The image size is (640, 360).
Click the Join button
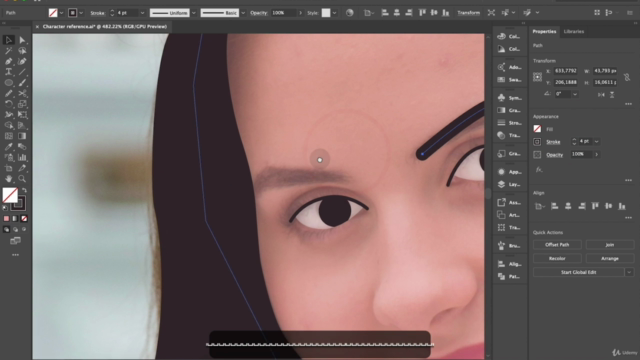tap(610, 245)
